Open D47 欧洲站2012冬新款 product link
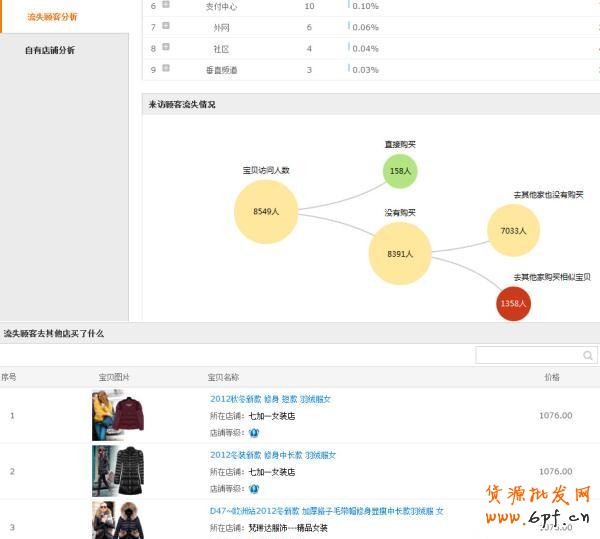600x539 pixels. tap(326, 511)
